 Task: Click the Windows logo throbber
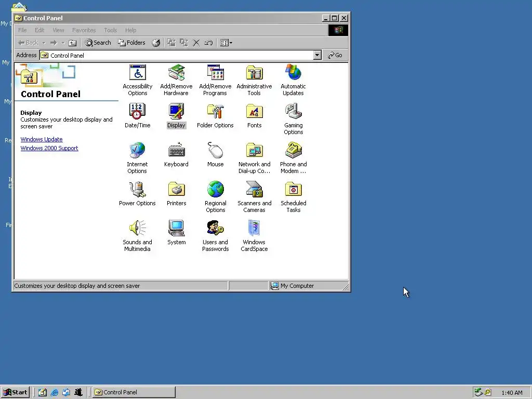(338, 30)
